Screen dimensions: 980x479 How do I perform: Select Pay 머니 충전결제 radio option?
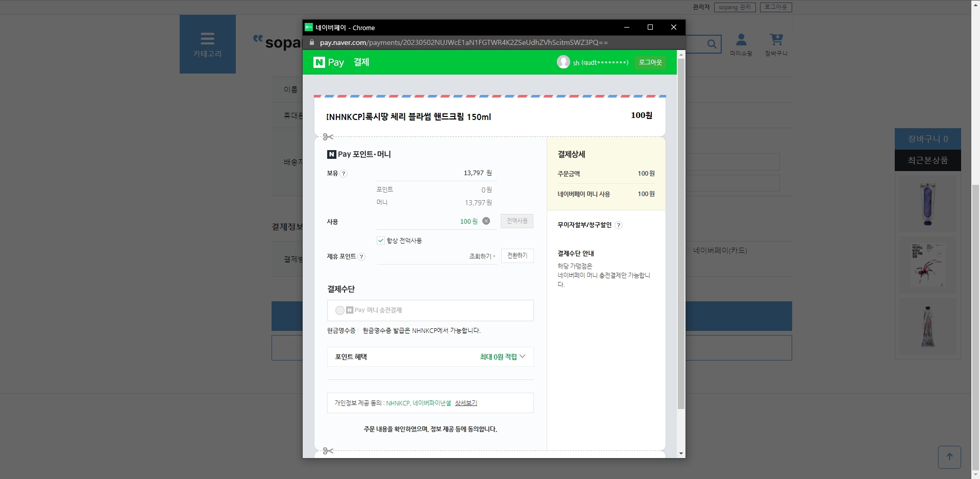coord(339,310)
